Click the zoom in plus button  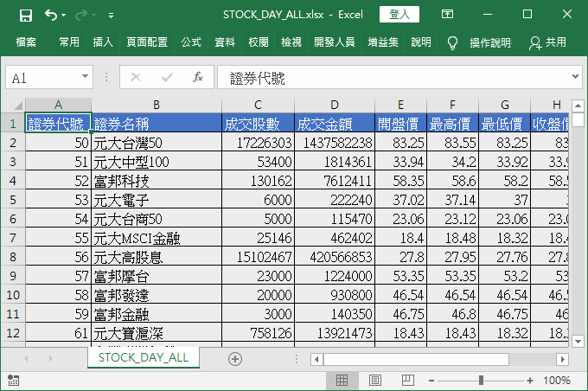click(x=530, y=381)
